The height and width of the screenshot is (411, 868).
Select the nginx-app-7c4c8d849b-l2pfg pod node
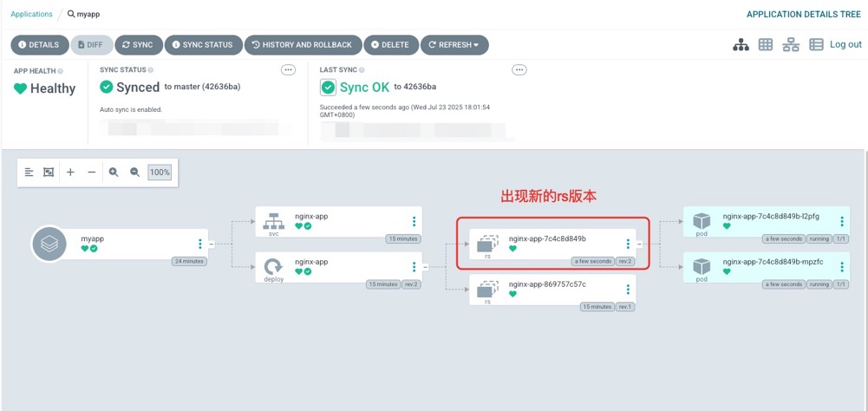(x=763, y=221)
